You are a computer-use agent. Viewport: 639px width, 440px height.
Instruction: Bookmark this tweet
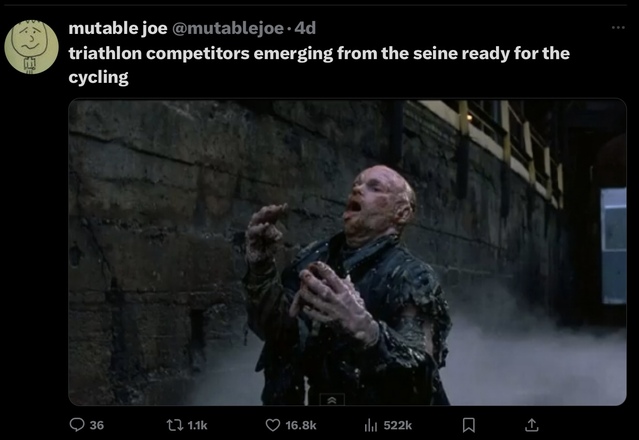[x=469, y=425]
